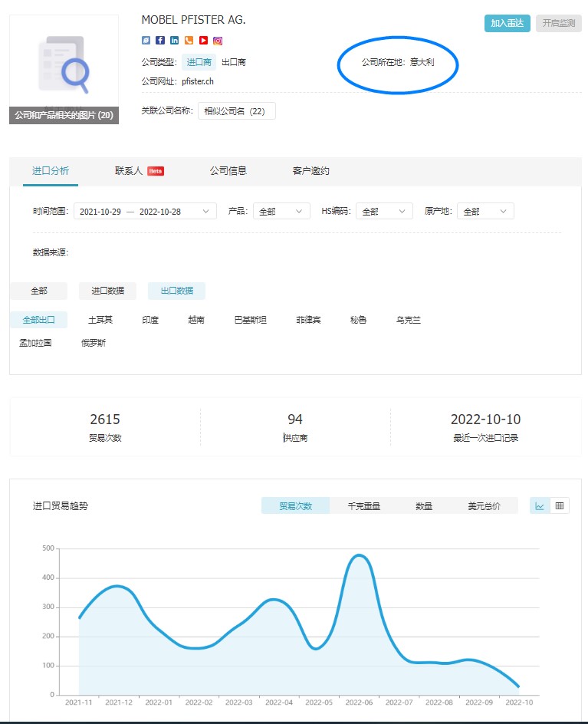This screenshot has width=588, height=724.
Task: Show trend by 美元总价
Action: pos(485,506)
